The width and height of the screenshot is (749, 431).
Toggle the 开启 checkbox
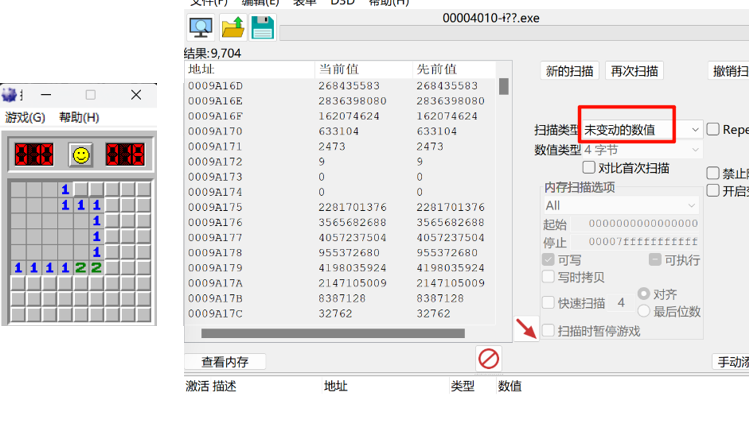713,190
